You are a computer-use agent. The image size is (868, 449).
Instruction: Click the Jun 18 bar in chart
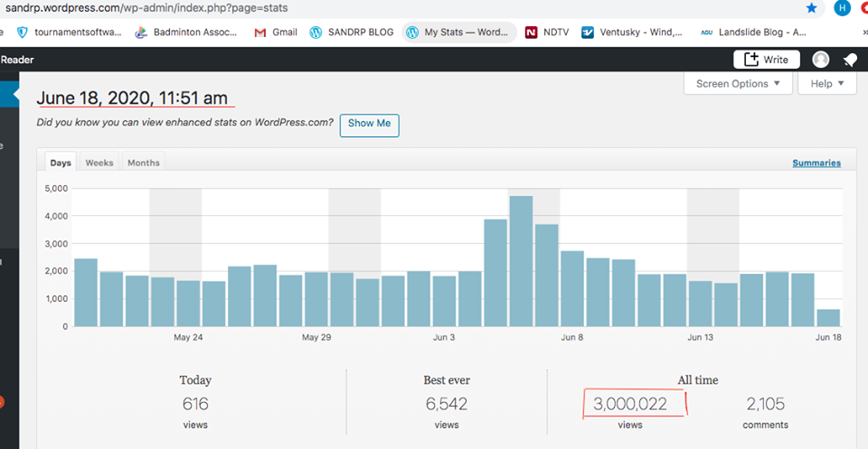click(x=828, y=317)
